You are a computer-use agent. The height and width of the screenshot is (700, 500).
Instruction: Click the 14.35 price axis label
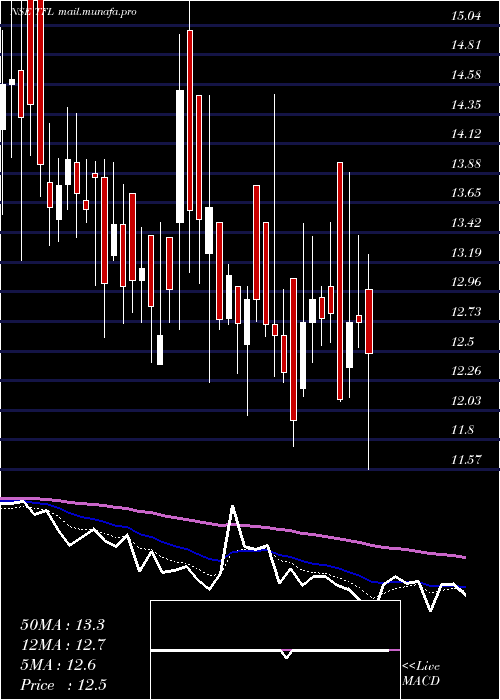(466, 105)
